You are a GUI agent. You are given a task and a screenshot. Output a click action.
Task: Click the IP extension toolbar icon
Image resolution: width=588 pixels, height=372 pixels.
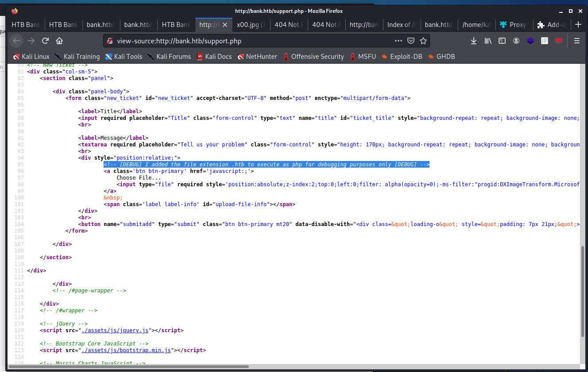coord(545,41)
